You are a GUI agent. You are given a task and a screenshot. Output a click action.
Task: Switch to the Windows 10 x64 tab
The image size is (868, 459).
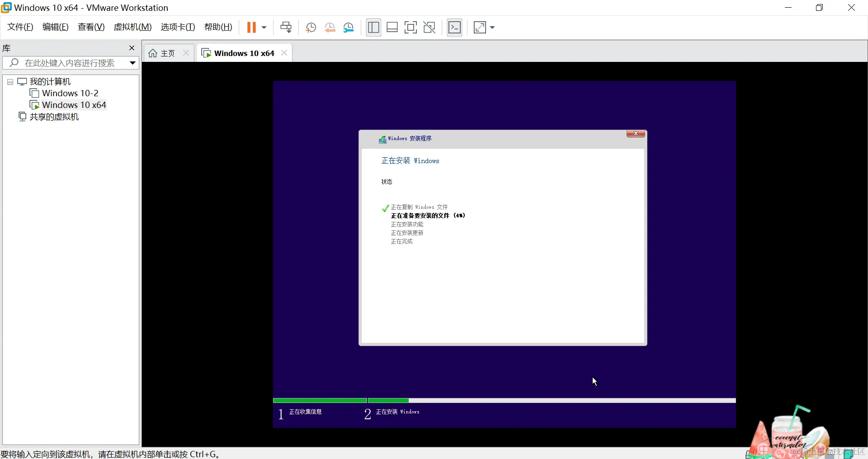[244, 53]
